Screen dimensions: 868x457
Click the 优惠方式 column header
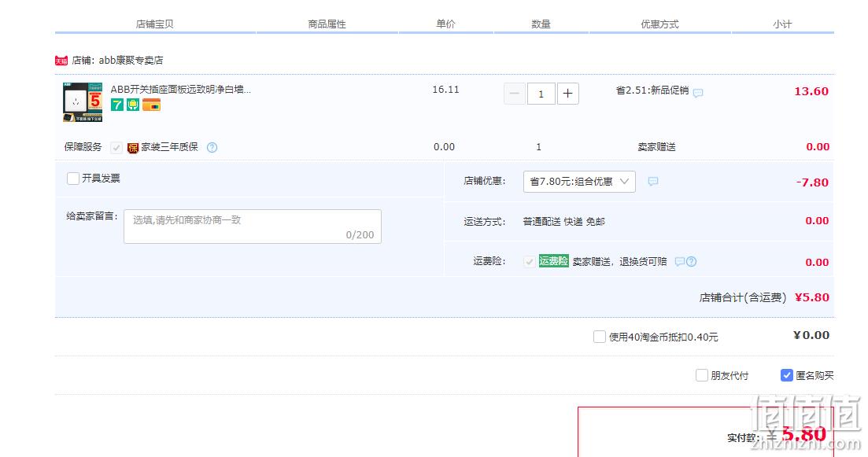[660, 24]
